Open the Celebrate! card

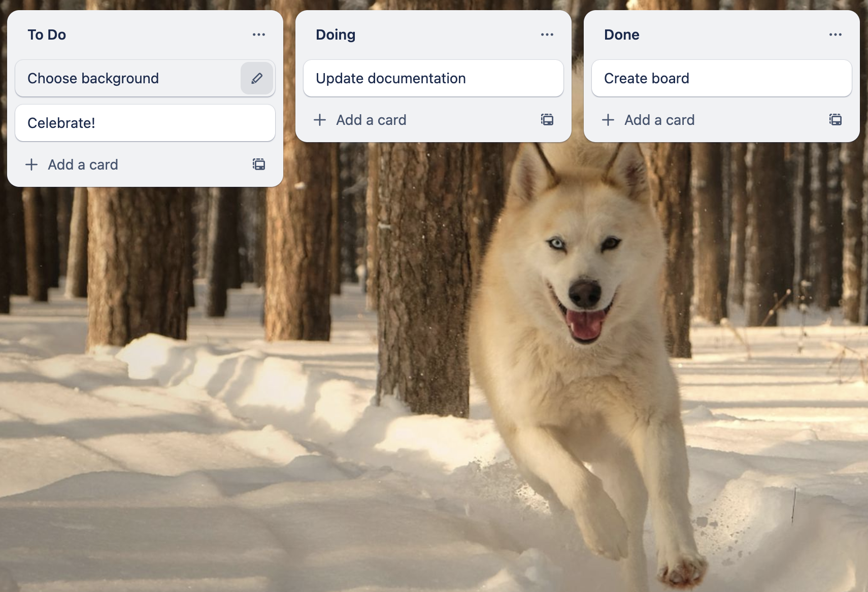pyautogui.click(x=145, y=123)
